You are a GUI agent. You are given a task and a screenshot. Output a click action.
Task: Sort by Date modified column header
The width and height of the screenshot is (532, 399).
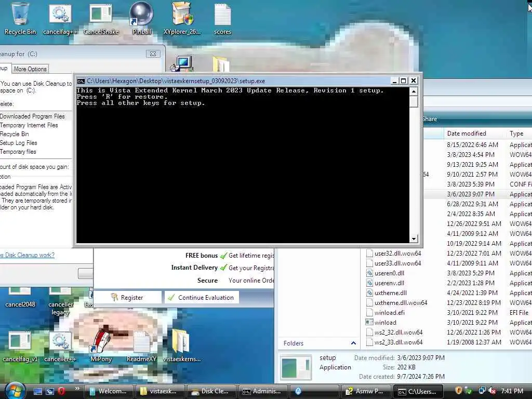474,134
